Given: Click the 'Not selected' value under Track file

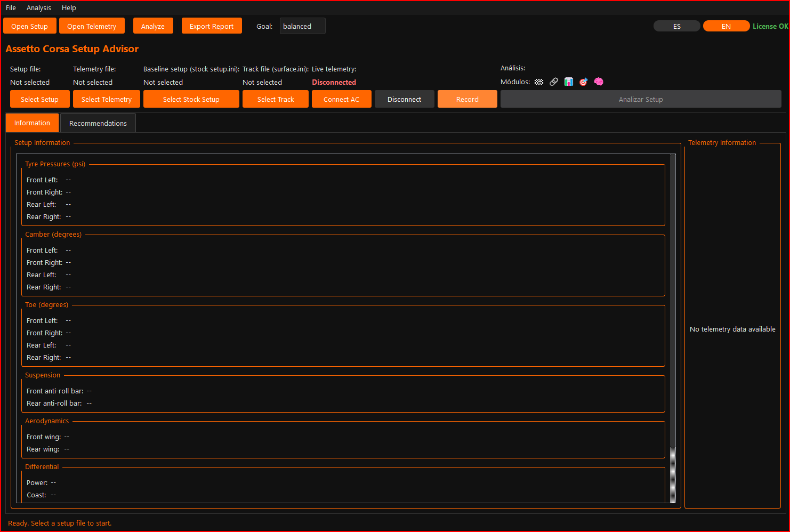Looking at the screenshot, I should point(262,83).
